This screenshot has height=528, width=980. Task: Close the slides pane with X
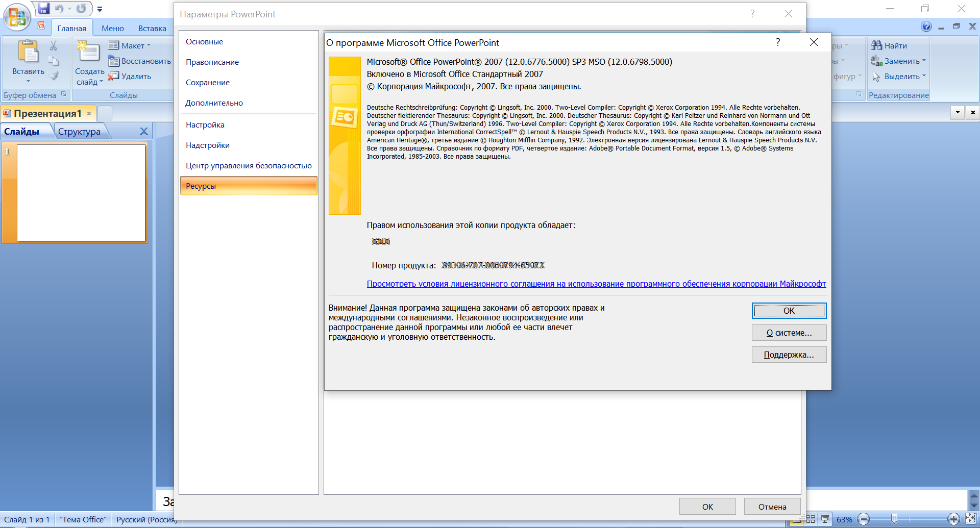pos(144,132)
